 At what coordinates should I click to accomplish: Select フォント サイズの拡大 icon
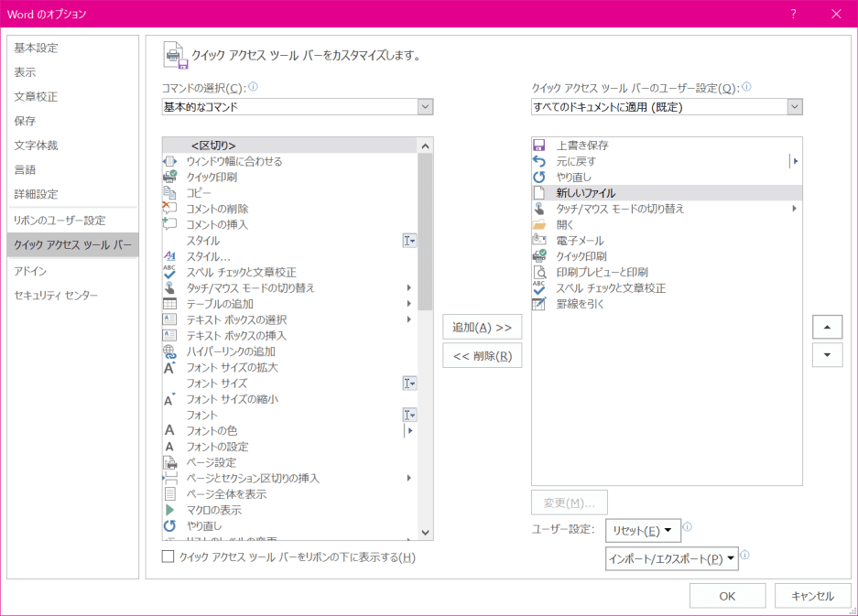click(170, 367)
